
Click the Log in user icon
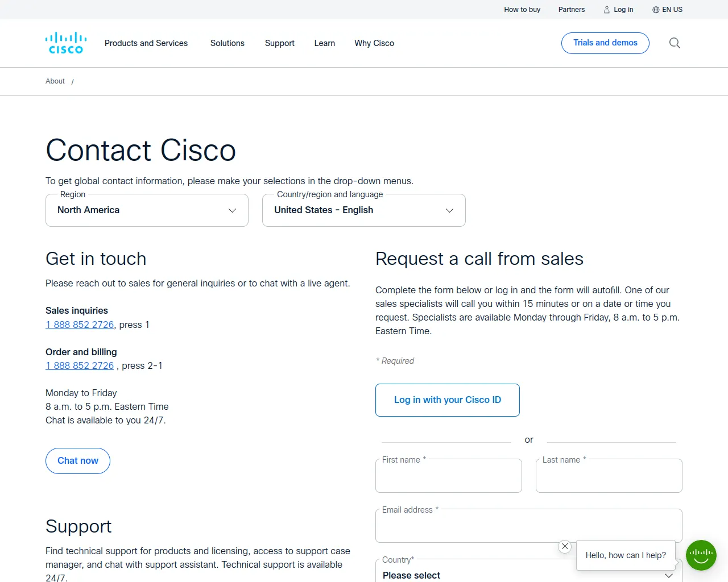607,10
